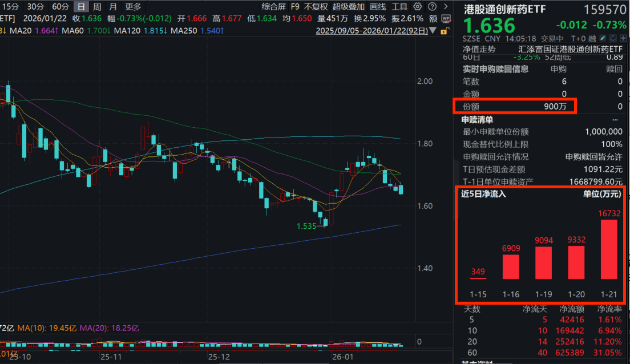Select the 60分 interval tab

[x=60, y=6]
